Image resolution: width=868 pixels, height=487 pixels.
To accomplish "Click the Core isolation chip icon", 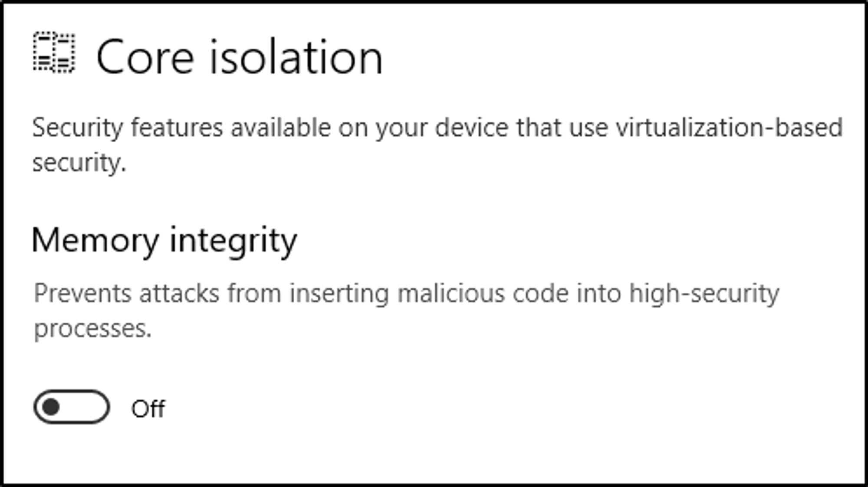I will 54,52.
